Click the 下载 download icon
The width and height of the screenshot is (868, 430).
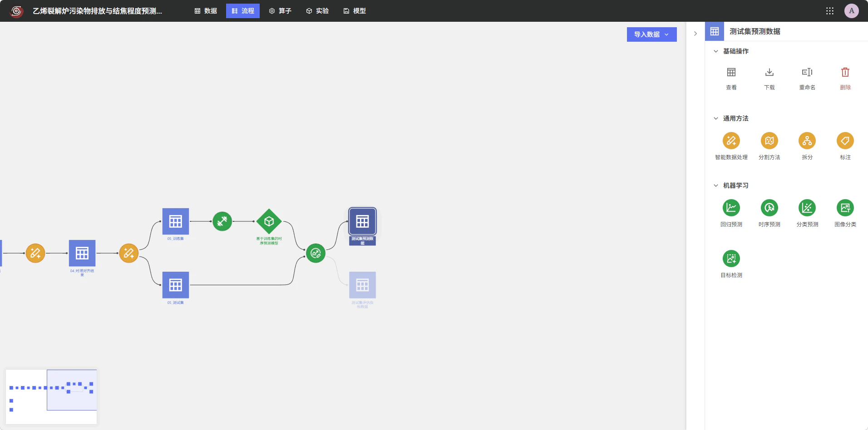769,72
